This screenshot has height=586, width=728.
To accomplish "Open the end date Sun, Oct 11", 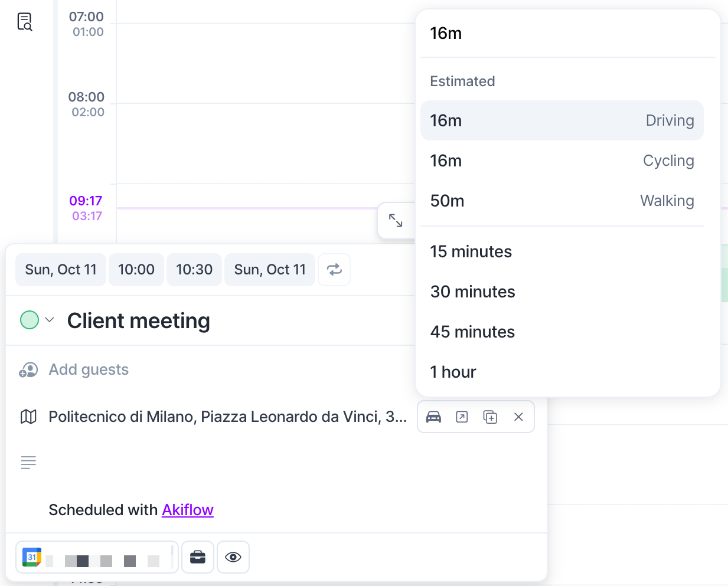I will [270, 270].
